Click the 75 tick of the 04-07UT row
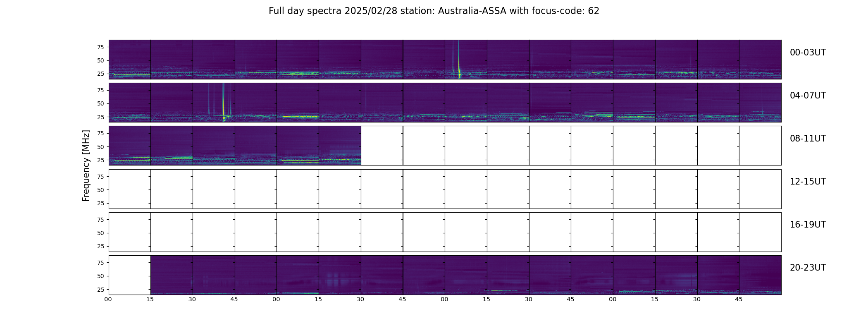This screenshot has height=331, width=868. [x=100, y=90]
